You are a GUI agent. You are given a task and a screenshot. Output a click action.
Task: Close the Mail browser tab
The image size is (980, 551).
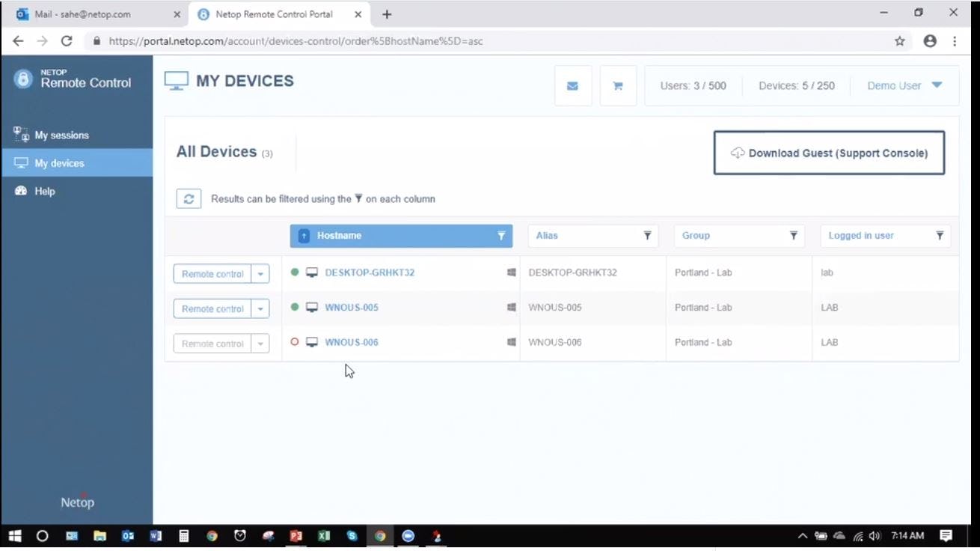[177, 14]
